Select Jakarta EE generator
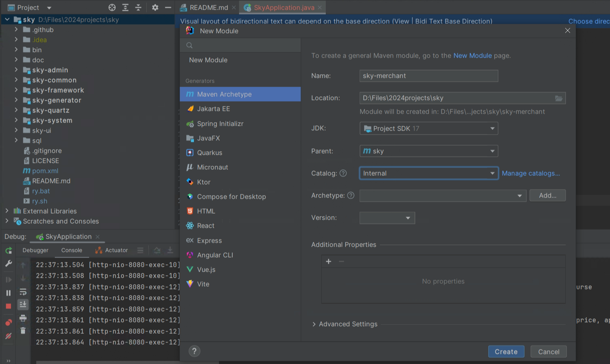This screenshot has height=364, width=610. pyautogui.click(x=240, y=109)
